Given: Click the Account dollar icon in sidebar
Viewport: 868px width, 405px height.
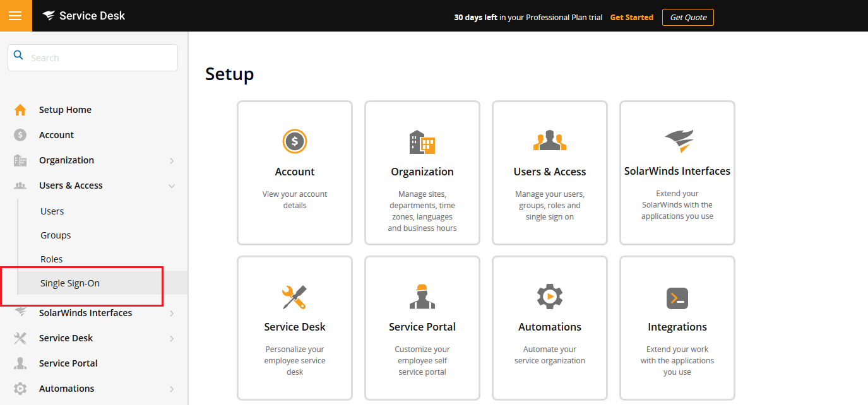Looking at the screenshot, I should point(20,135).
